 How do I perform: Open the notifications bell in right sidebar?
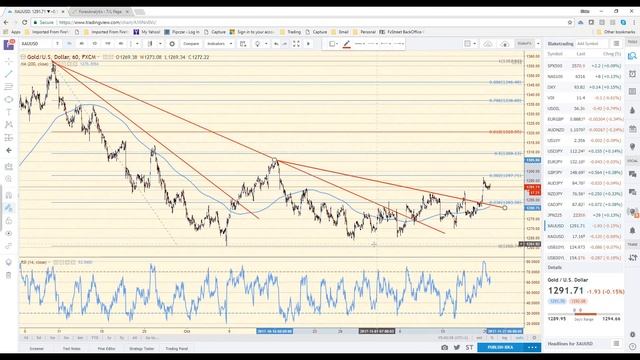[x=632, y=231]
